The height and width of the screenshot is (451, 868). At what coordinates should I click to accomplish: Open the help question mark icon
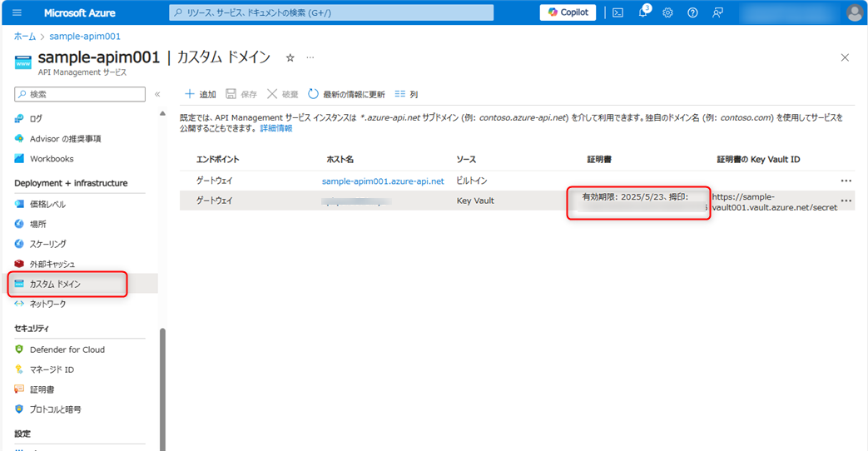[692, 12]
